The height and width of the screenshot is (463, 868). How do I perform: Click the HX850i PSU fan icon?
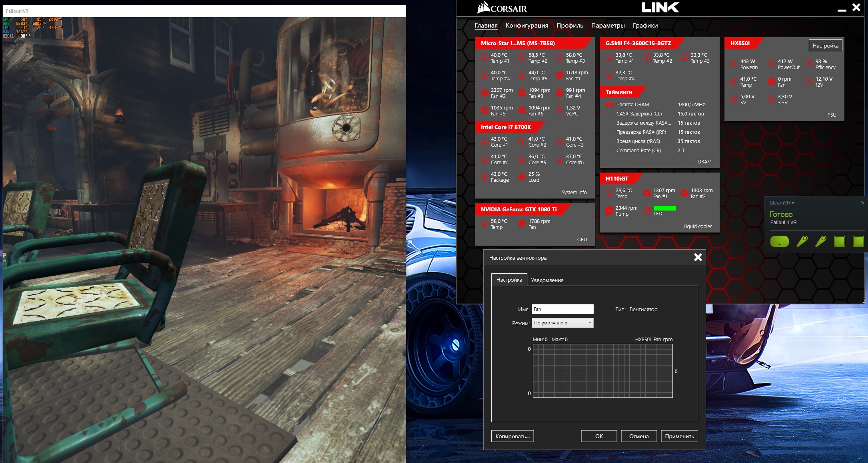771,81
